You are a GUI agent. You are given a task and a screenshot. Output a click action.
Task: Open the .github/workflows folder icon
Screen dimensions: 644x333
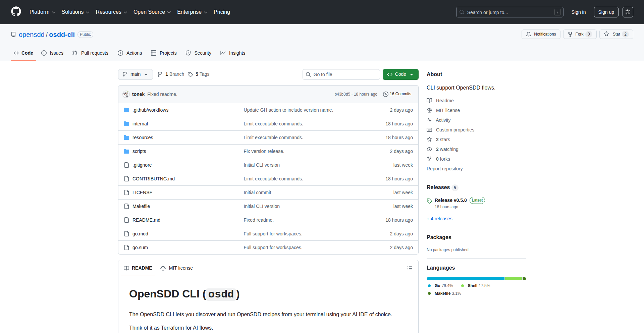(126, 110)
